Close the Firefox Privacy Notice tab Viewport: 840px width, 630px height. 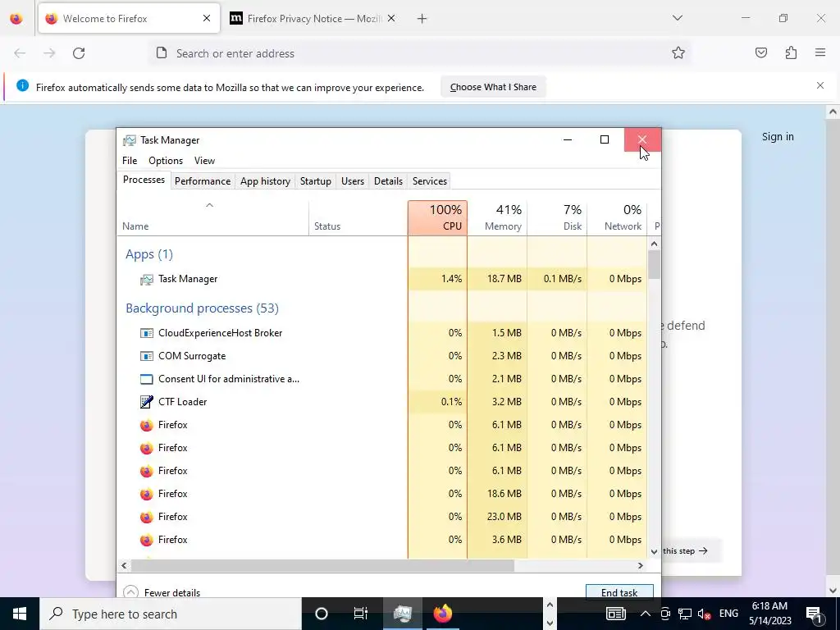click(391, 18)
